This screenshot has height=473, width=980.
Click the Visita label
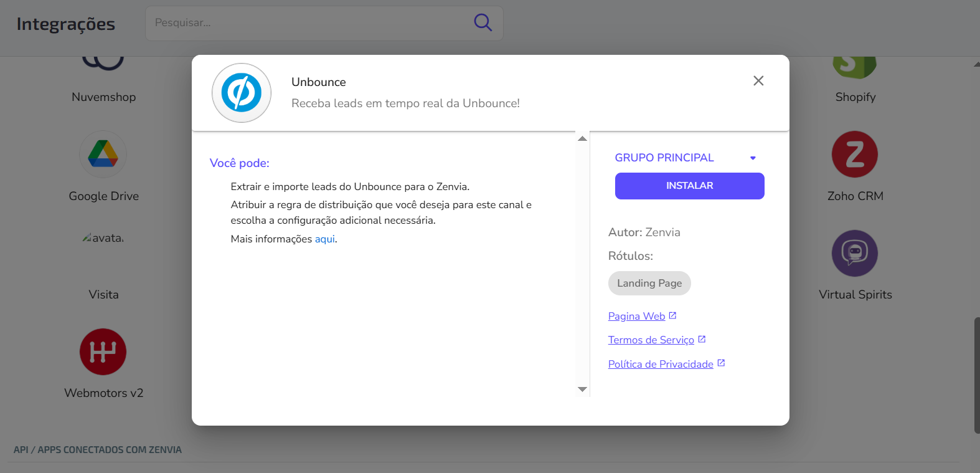(x=103, y=295)
